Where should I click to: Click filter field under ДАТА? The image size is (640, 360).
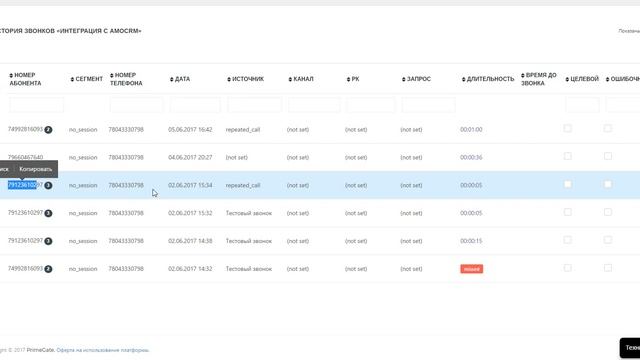195,105
